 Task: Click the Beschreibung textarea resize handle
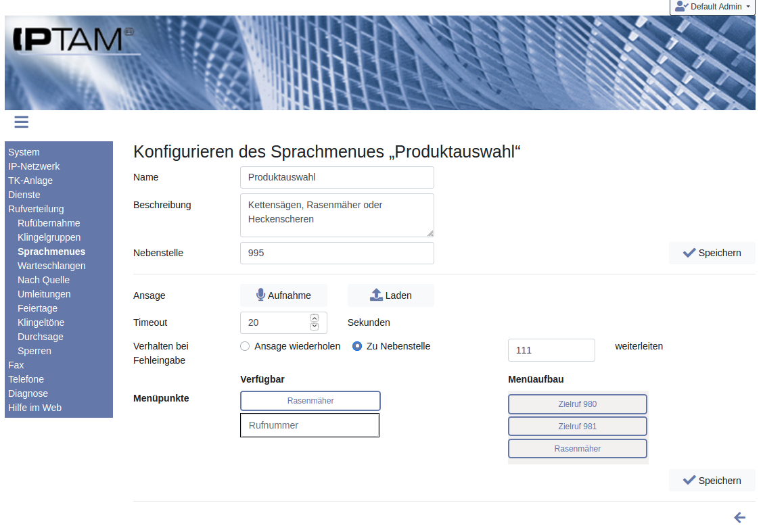(x=430, y=233)
